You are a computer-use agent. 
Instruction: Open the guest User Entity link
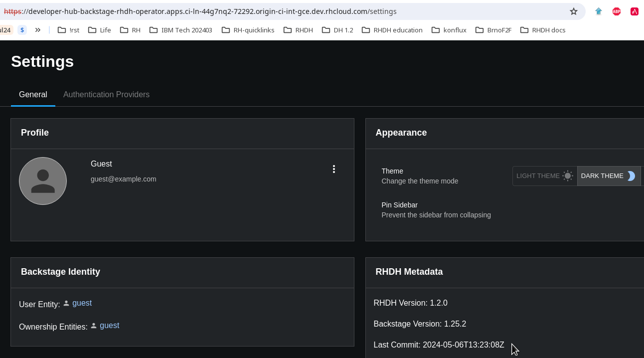(x=82, y=303)
